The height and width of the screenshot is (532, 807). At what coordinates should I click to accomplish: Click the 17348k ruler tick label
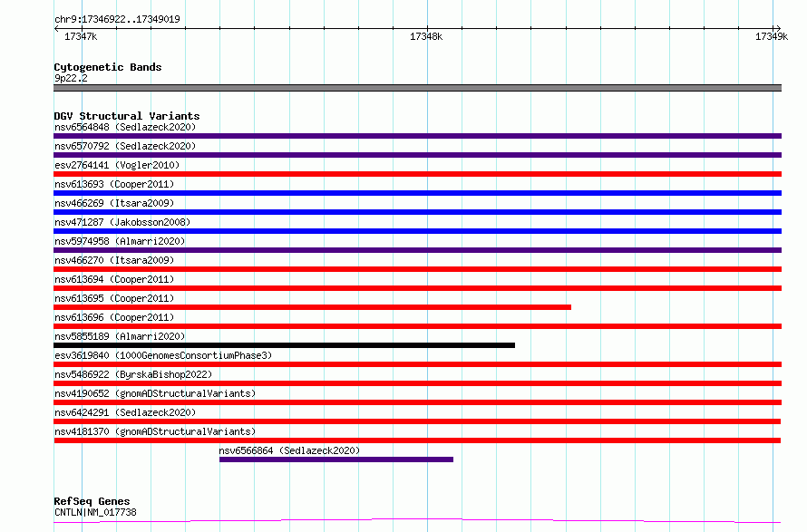pos(426,36)
